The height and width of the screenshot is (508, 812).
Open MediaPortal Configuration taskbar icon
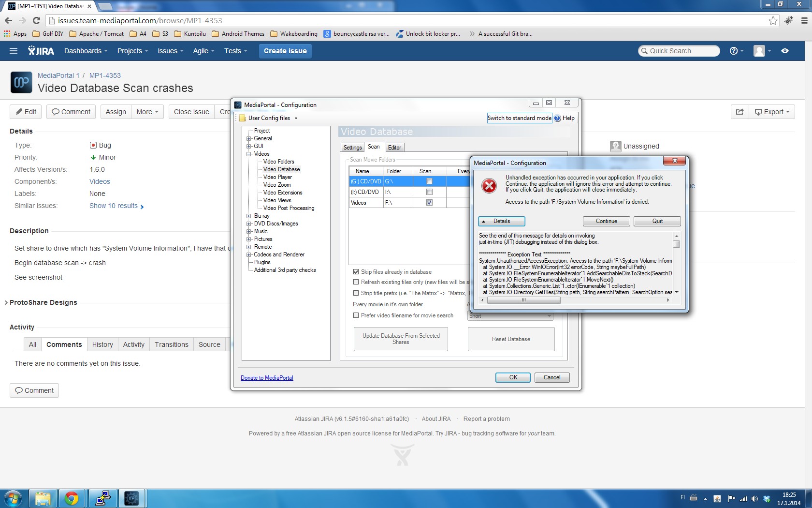[131, 498]
